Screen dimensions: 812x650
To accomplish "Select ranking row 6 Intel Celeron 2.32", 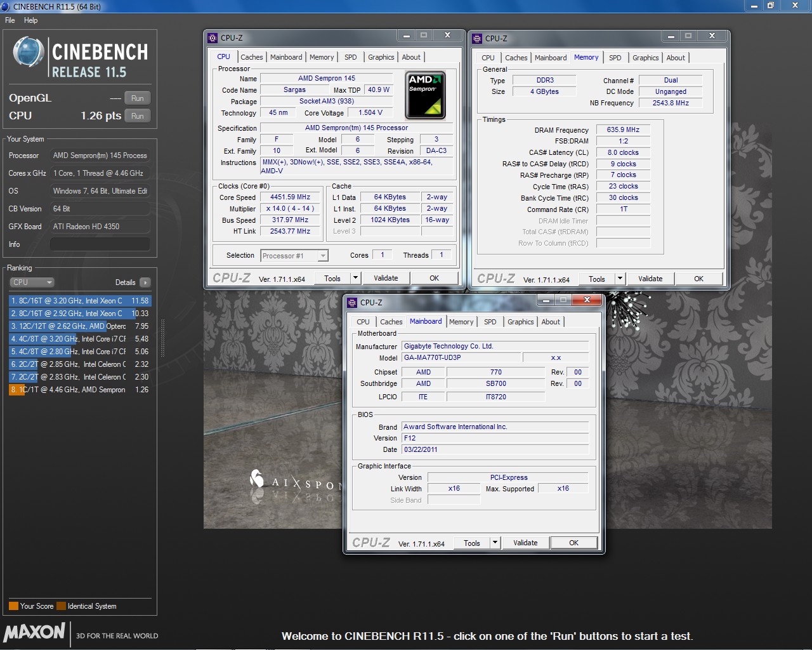I will click(80, 364).
